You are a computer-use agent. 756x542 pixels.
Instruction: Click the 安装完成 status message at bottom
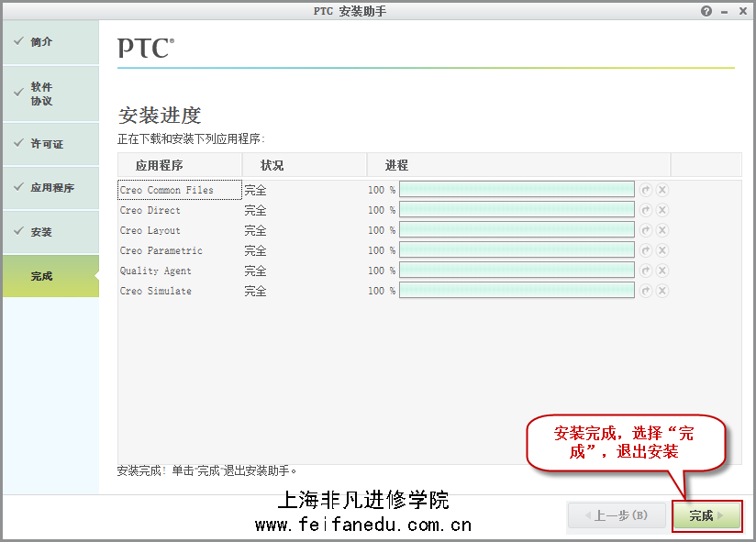(x=206, y=470)
